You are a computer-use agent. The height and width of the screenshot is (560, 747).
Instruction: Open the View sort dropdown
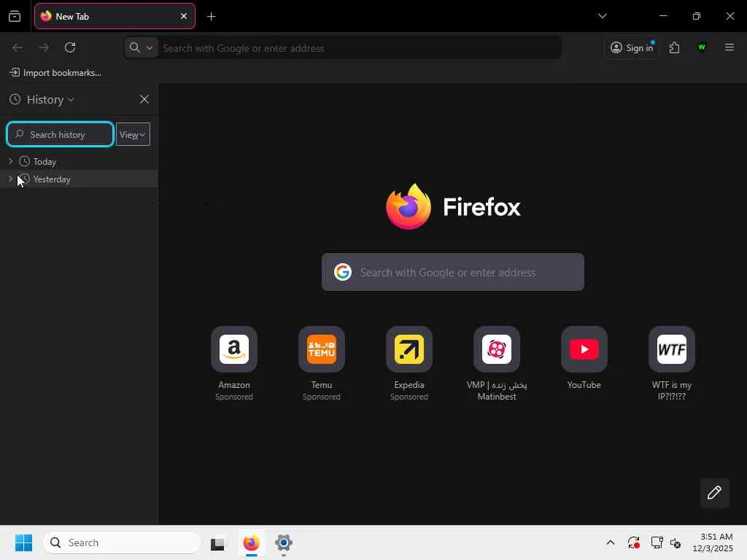[x=133, y=134]
